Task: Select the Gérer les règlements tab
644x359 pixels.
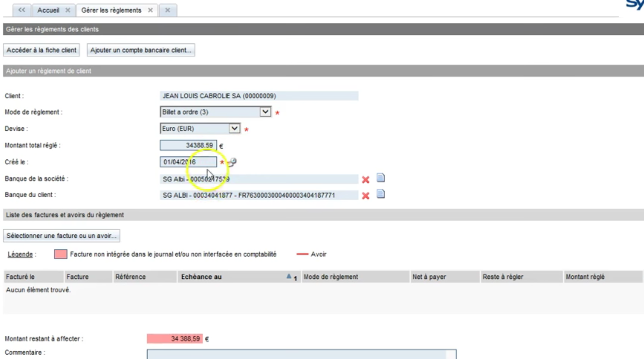Action: click(111, 10)
